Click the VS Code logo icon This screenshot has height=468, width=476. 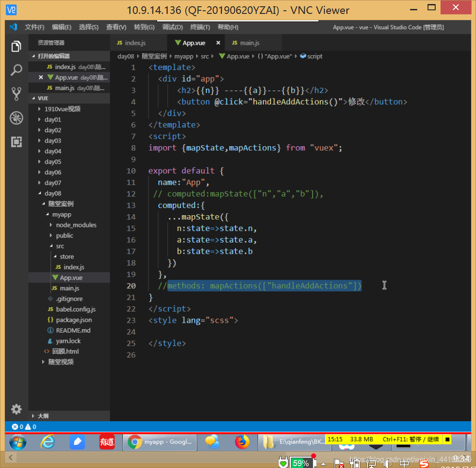click(13, 27)
